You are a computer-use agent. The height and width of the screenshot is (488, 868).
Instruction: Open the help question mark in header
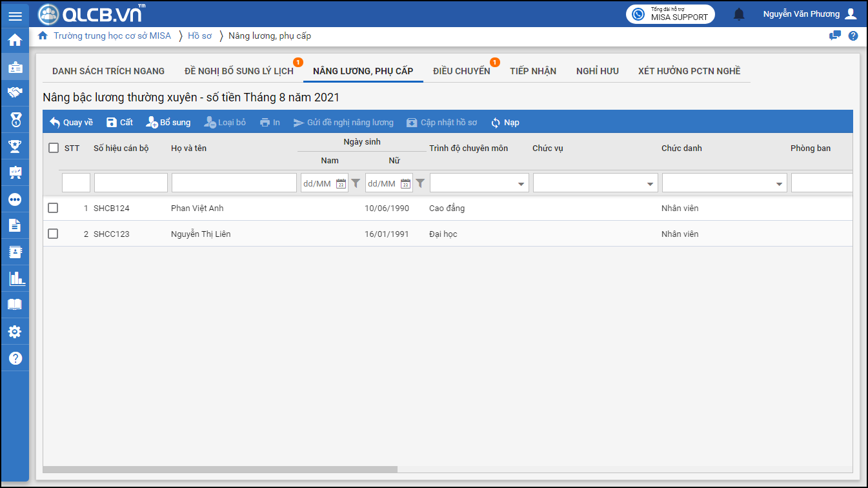(853, 36)
